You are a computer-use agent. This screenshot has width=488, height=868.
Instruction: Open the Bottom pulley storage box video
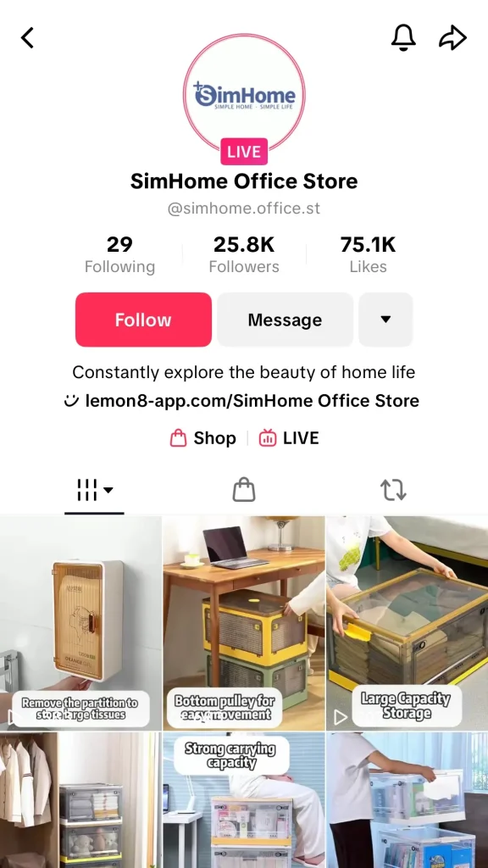point(244,623)
